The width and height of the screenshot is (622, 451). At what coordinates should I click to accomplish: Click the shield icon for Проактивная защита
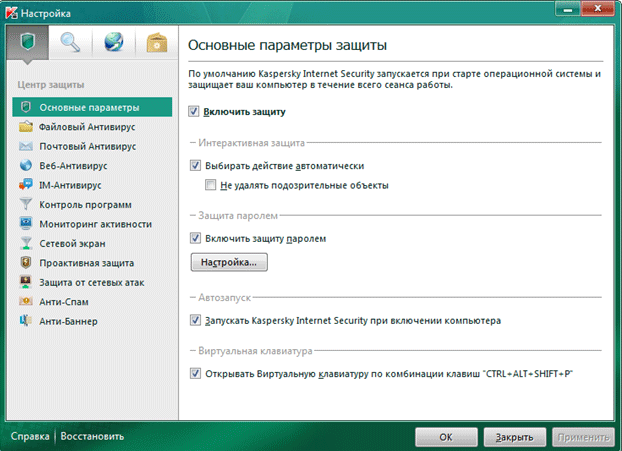[x=26, y=263]
